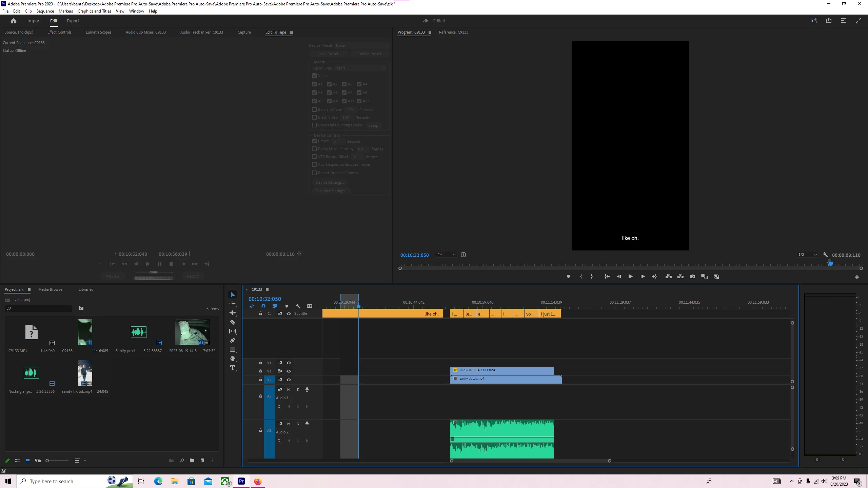The image size is (868, 488).
Task: Open the Sequence menu
Action: 45,11
